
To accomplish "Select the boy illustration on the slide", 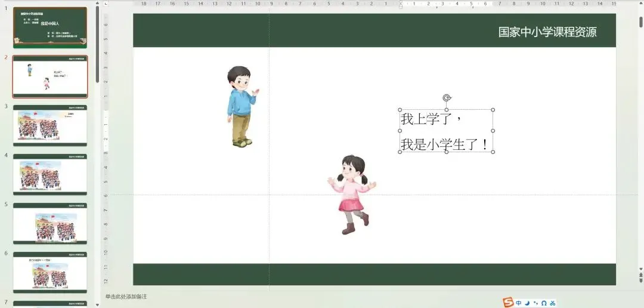I will [243, 106].
